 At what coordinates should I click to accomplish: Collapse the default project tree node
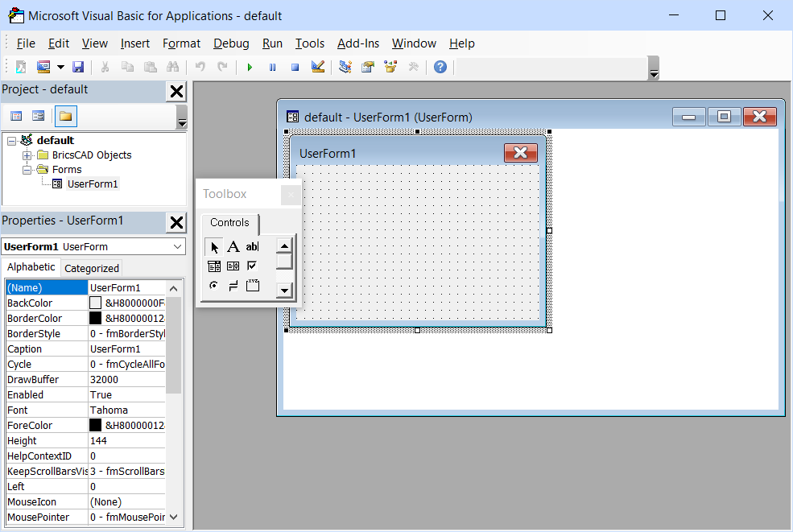(11, 141)
